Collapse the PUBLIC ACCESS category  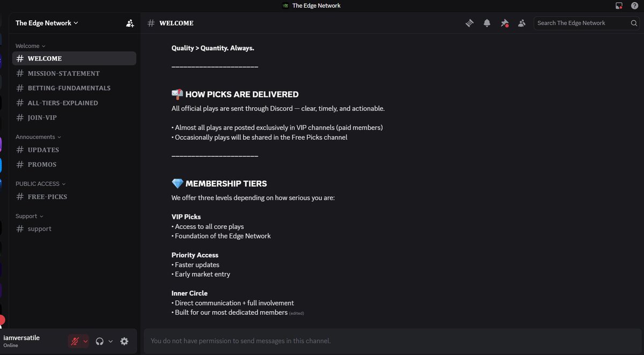(41, 184)
